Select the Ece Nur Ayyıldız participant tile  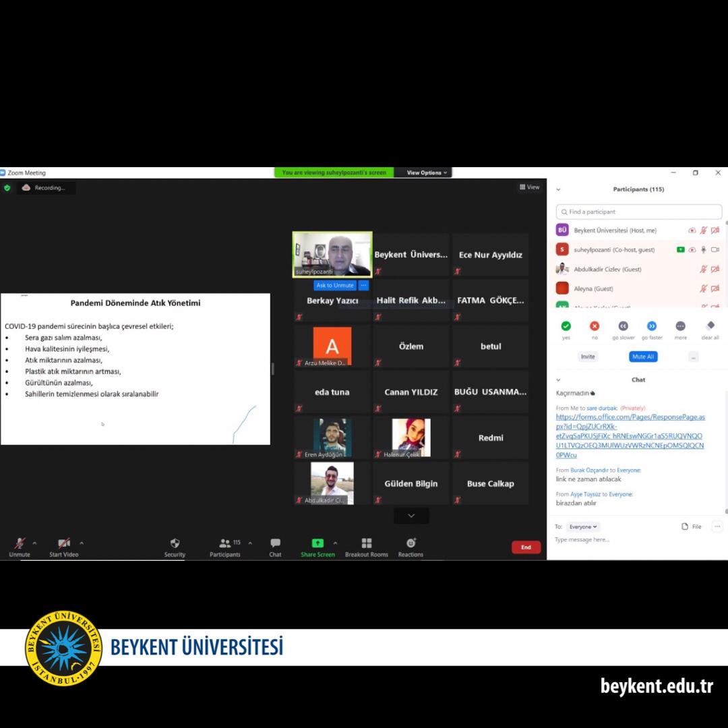[x=490, y=255]
